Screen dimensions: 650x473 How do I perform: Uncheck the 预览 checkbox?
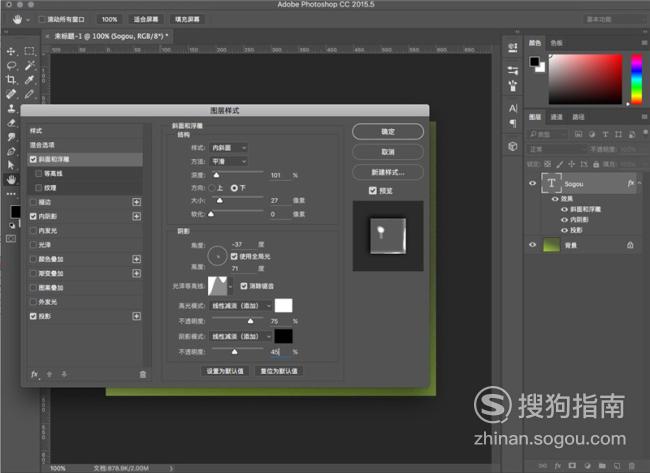pyautogui.click(x=373, y=190)
